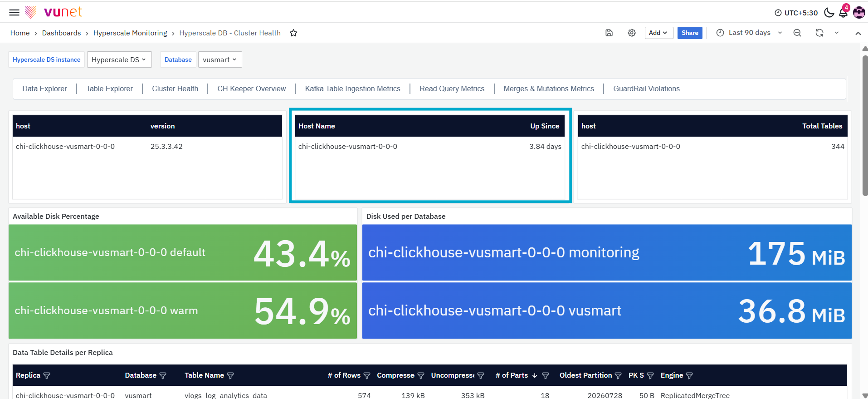The height and width of the screenshot is (399, 868).
Task: Zoom out the time range
Action: [797, 33]
